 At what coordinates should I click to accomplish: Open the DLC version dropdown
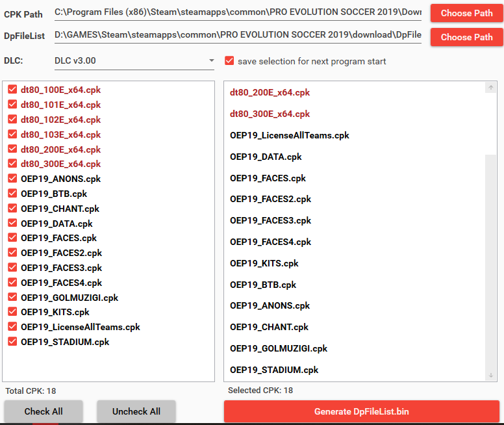click(134, 61)
